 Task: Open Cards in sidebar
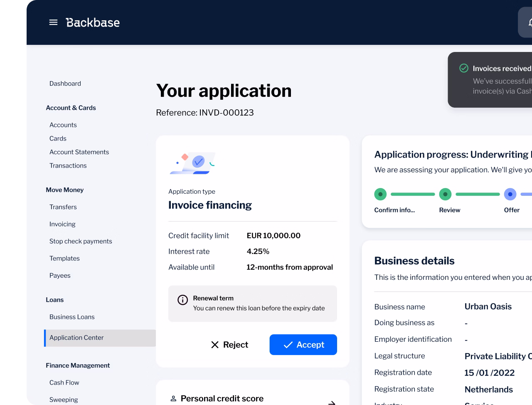pyautogui.click(x=58, y=138)
